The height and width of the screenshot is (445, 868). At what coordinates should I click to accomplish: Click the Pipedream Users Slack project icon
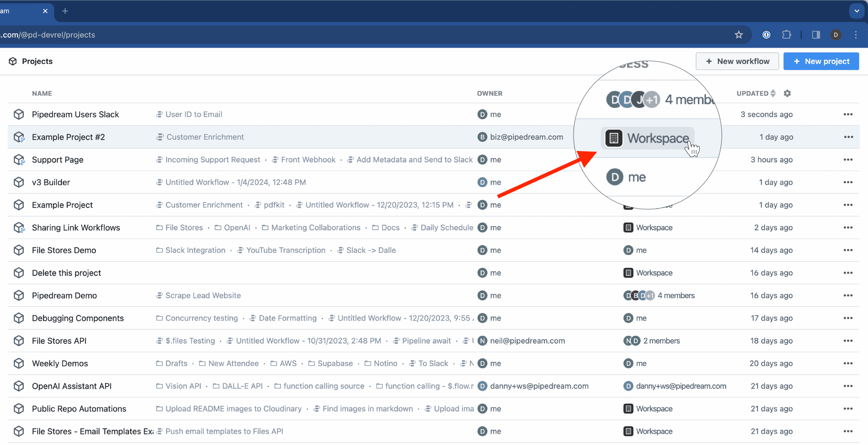(19, 114)
